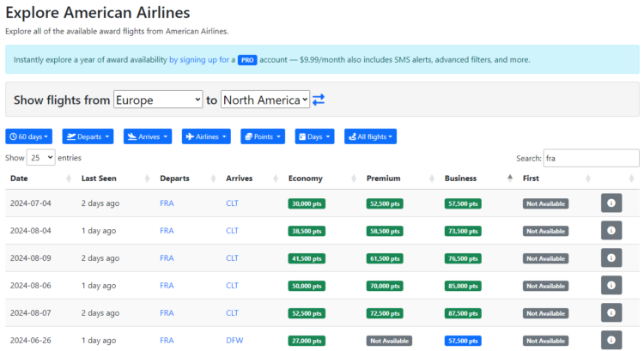This screenshot has width=644, height=351.
Task: Sort by Premium points column
Action: 400,179
